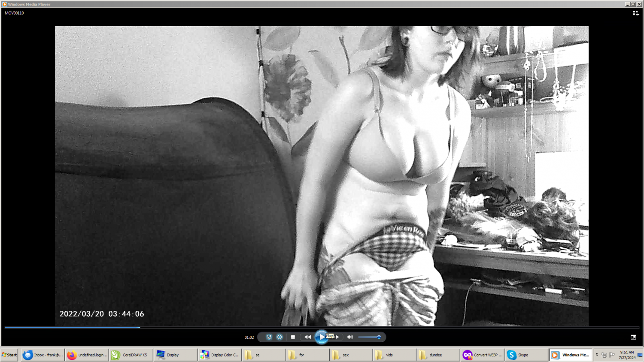Open the Windows Start menu
This screenshot has height=362, width=644.
click(x=9, y=355)
